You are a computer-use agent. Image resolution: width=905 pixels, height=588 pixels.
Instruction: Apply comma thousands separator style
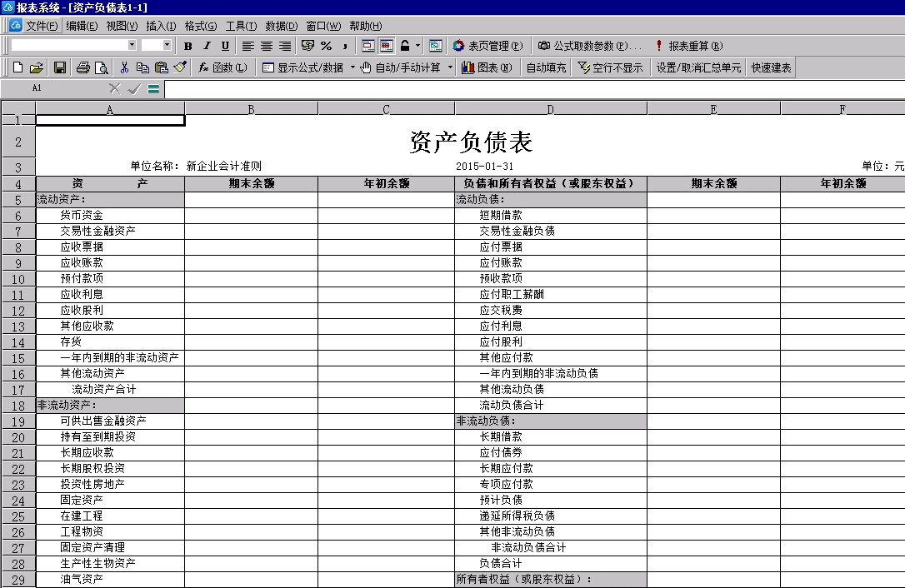click(x=344, y=46)
